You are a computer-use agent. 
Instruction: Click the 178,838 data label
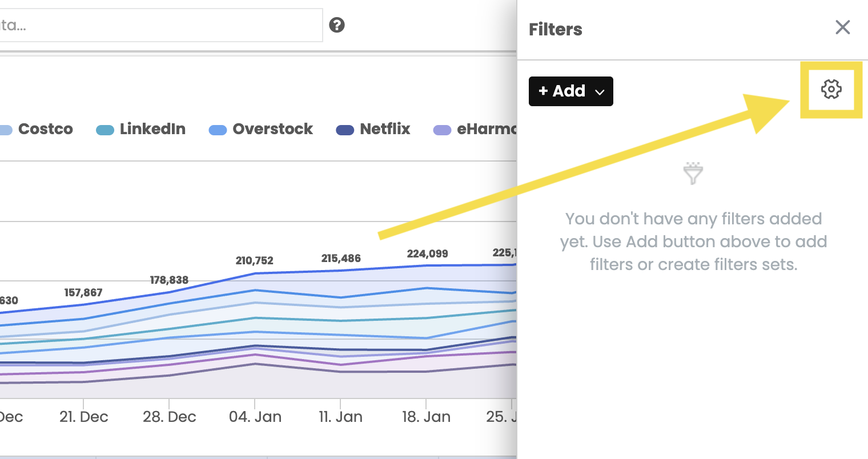click(169, 280)
